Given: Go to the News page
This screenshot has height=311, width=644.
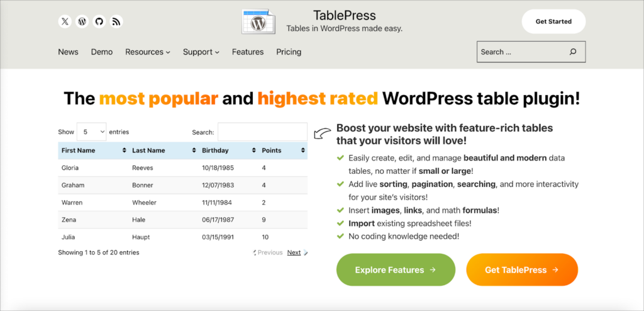Looking at the screenshot, I should (68, 52).
